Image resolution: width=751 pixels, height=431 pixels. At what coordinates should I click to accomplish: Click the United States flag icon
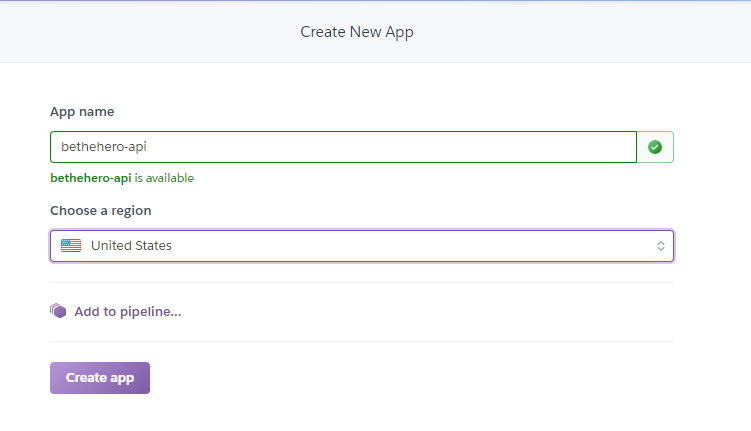[71, 246]
